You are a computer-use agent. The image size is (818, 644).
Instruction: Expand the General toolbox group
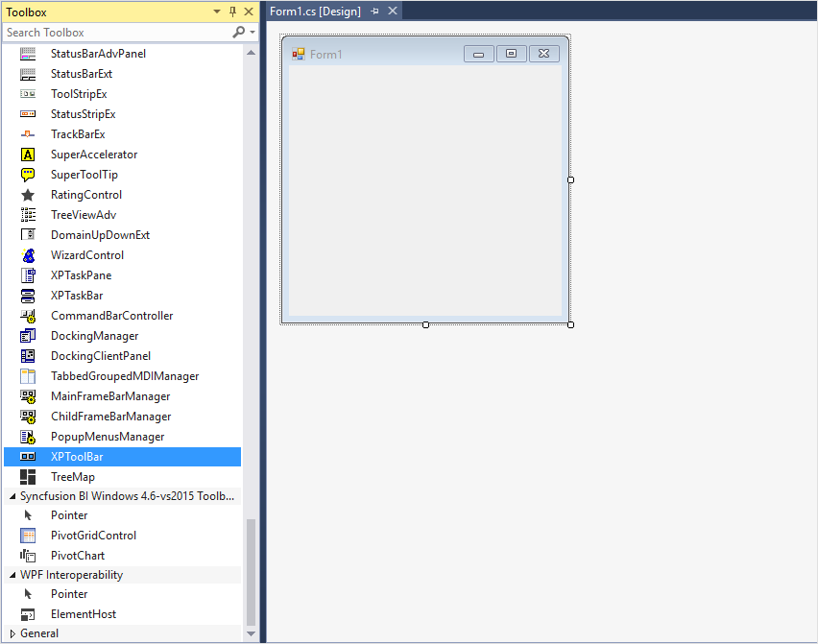[x=12, y=633]
